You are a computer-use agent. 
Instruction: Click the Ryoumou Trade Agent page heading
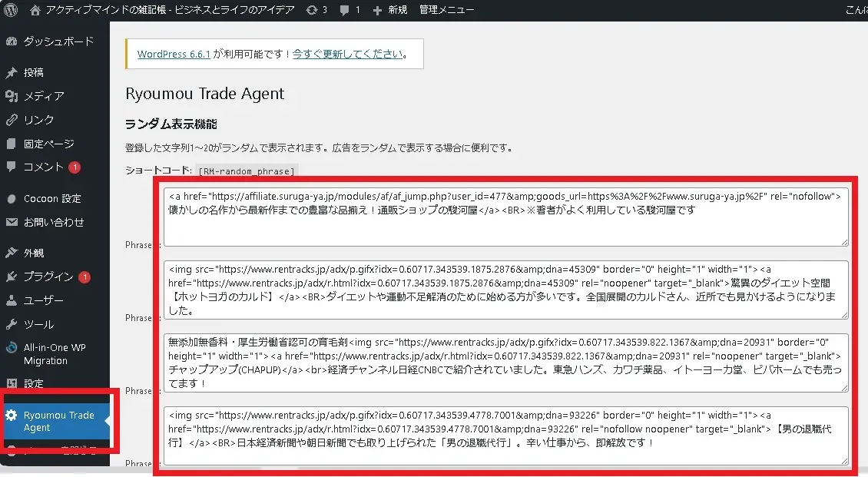(205, 94)
